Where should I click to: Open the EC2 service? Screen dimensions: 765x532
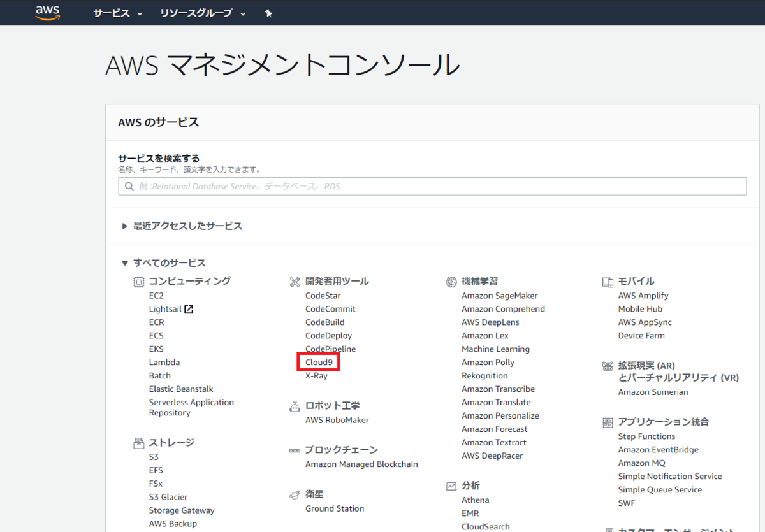coord(156,296)
